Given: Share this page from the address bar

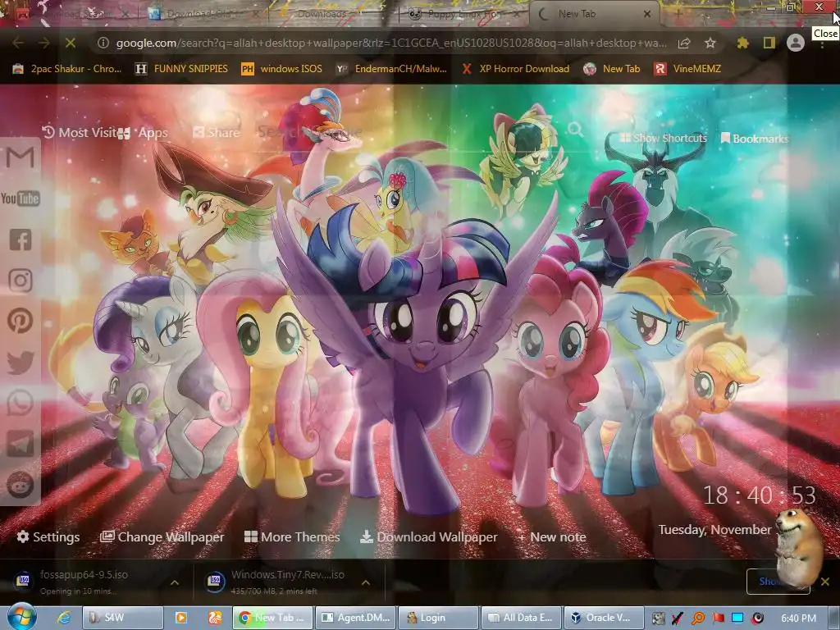Looking at the screenshot, I should [684, 43].
